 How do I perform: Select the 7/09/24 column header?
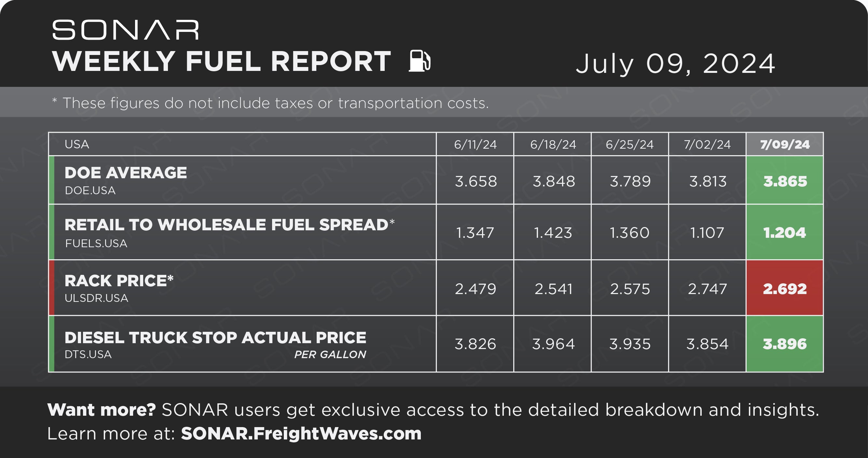point(784,144)
